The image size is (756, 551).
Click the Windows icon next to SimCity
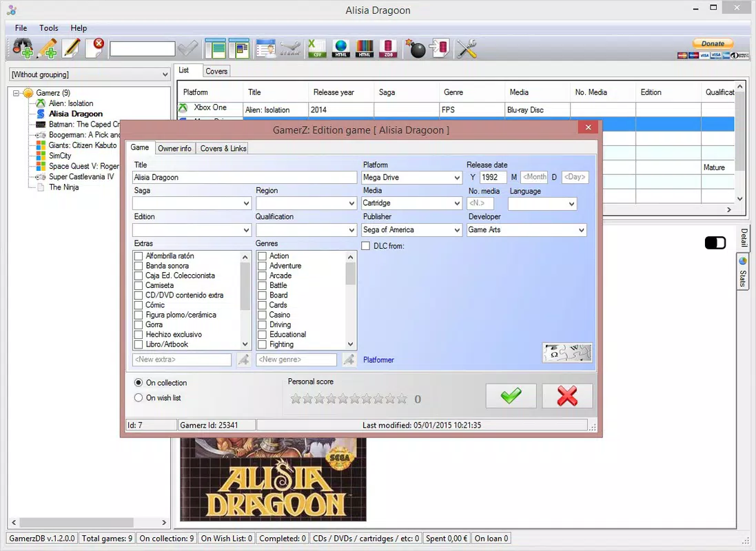[41, 156]
